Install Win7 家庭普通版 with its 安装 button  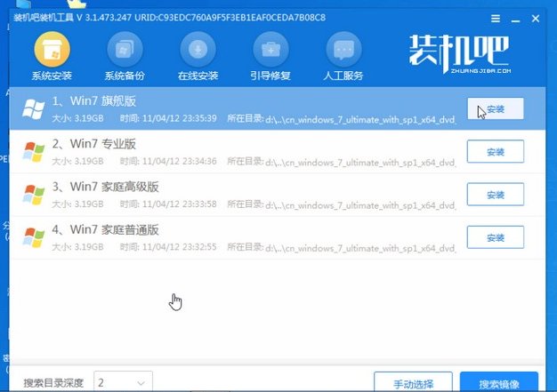496,237
